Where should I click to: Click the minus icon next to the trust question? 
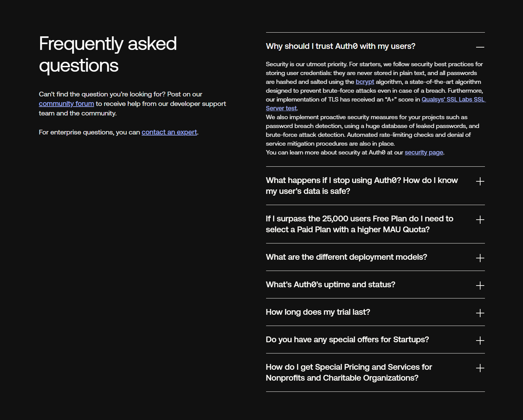point(480,46)
